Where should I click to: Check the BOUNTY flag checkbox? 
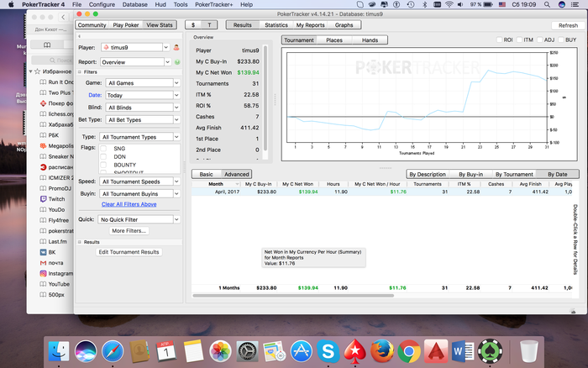click(x=103, y=165)
